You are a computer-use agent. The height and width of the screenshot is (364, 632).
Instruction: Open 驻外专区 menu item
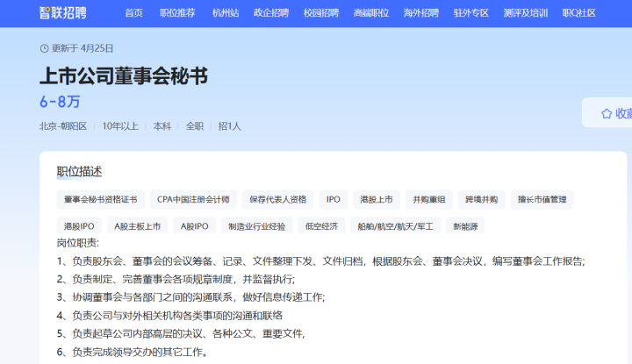471,13
